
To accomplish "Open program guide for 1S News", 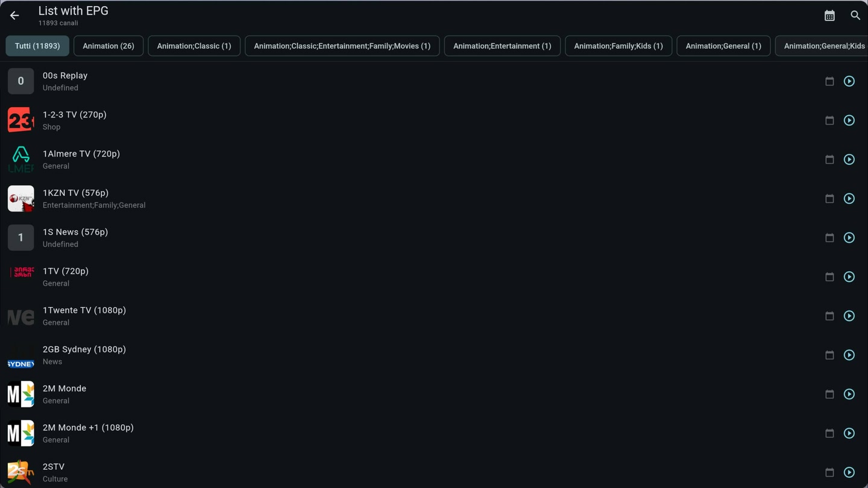I will (829, 238).
